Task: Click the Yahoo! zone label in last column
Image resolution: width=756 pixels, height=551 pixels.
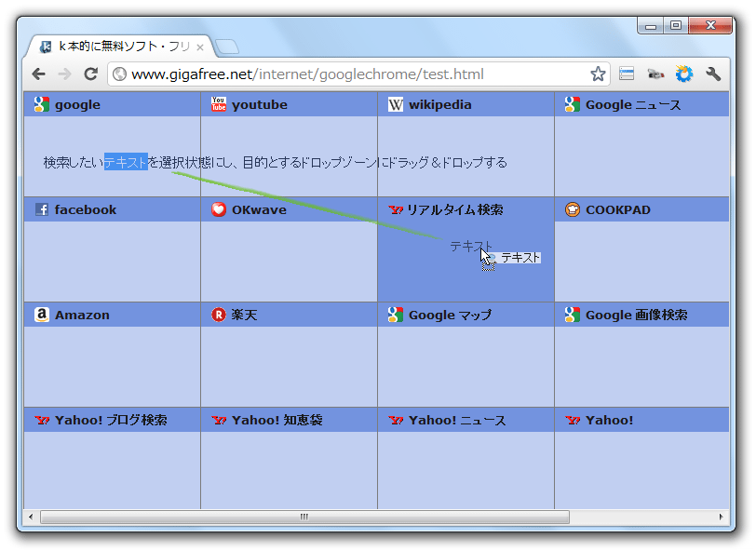Action: coord(610,420)
